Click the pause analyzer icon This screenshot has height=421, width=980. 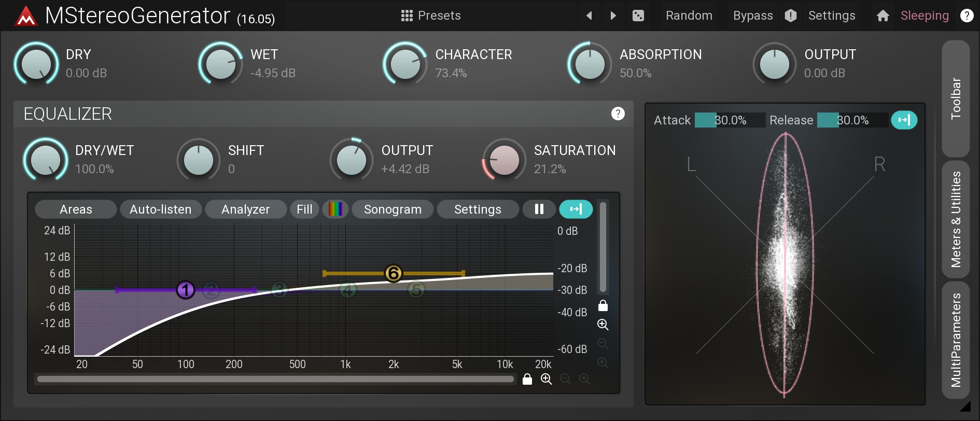pos(539,209)
